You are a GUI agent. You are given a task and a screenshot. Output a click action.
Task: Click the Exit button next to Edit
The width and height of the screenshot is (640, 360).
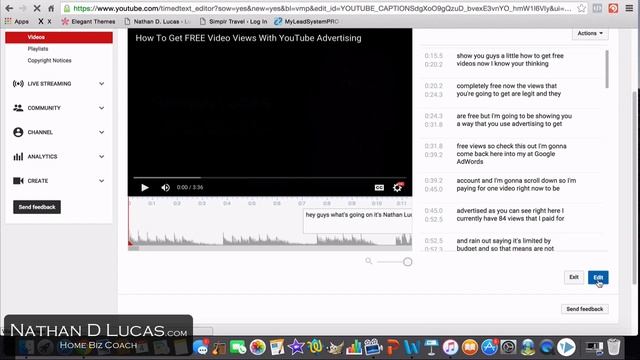573,277
